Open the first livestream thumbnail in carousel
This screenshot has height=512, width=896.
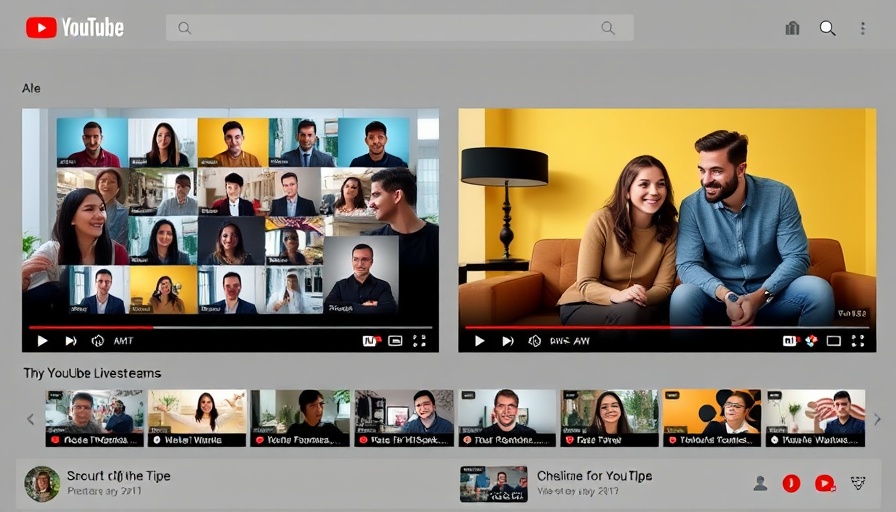95,417
